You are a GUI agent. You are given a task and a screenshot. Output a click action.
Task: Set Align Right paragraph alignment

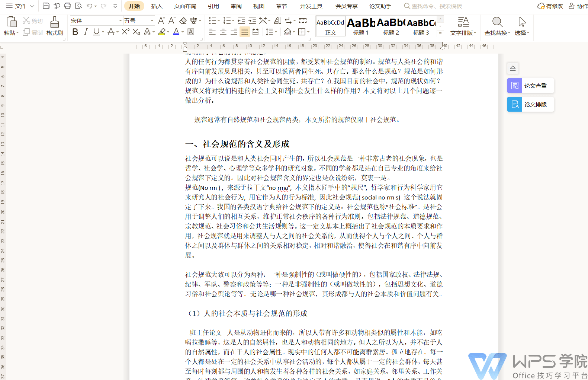234,32
